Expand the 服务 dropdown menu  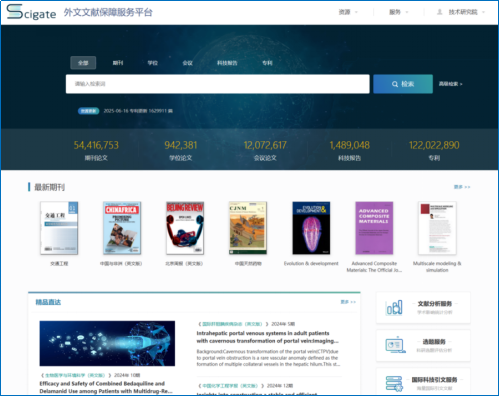(x=398, y=12)
